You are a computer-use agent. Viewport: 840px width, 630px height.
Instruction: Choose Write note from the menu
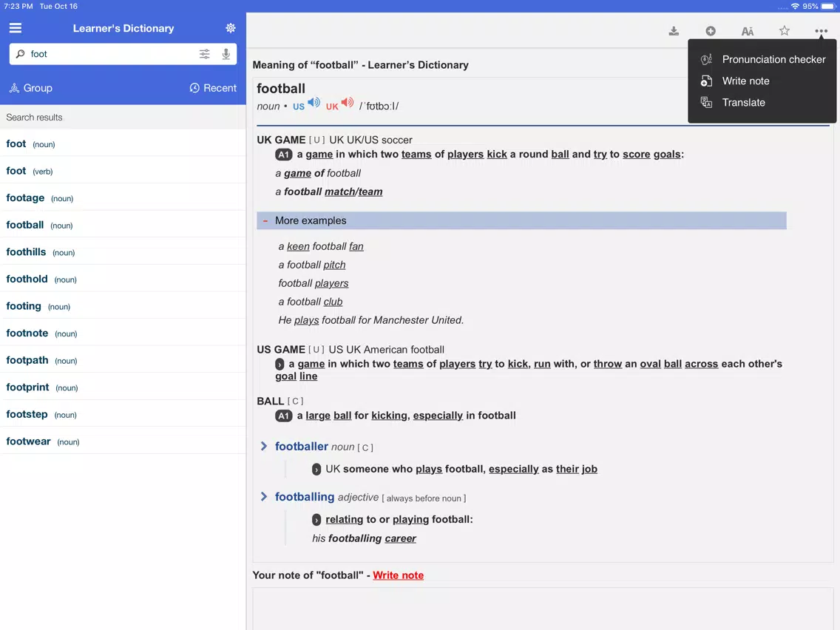click(745, 81)
